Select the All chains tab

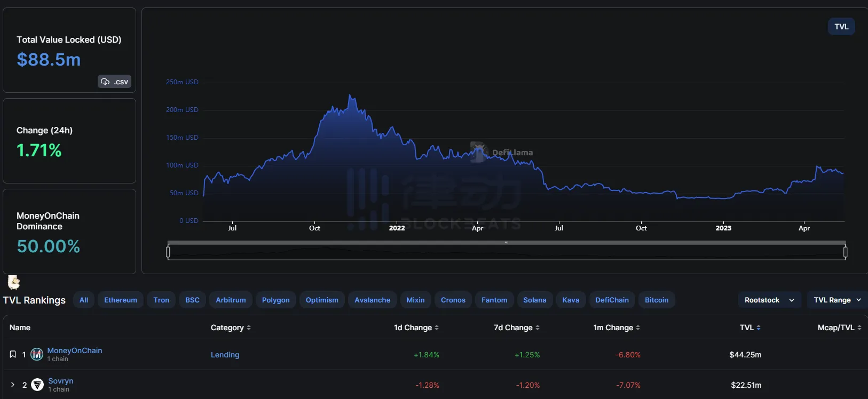(x=84, y=300)
